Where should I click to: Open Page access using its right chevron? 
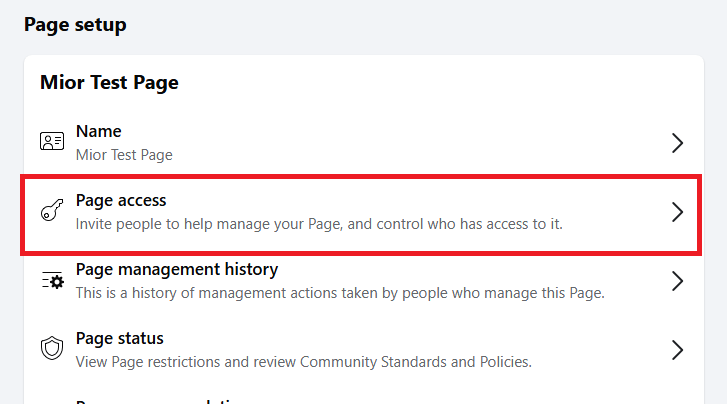[x=677, y=212]
